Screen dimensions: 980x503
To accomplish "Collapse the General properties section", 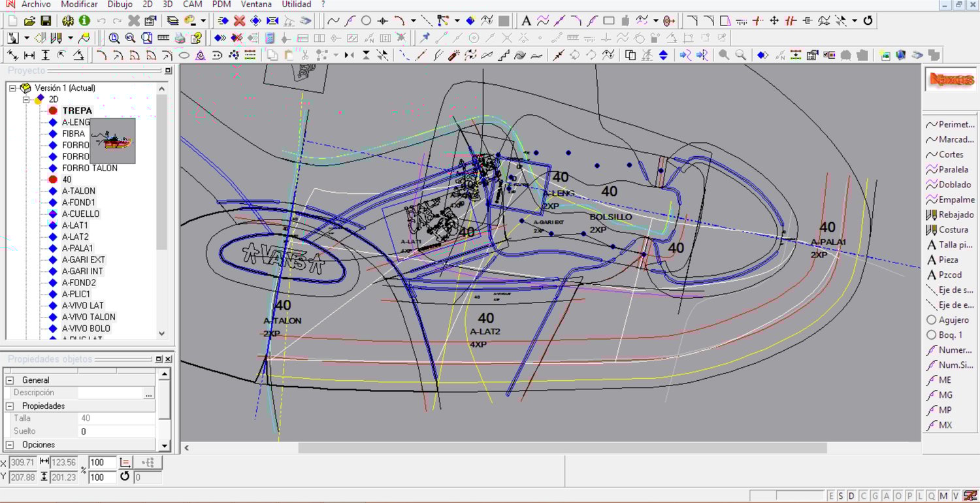I will tap(9, 380).
